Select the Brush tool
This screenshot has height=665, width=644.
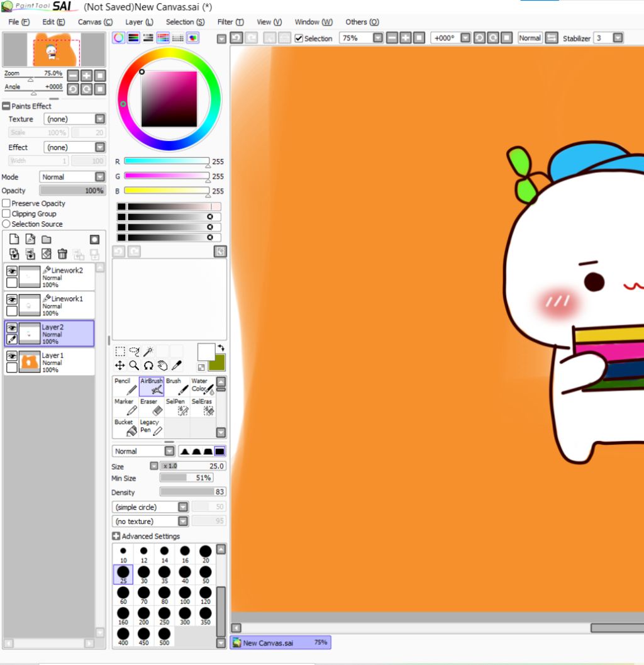coord(177,386)
